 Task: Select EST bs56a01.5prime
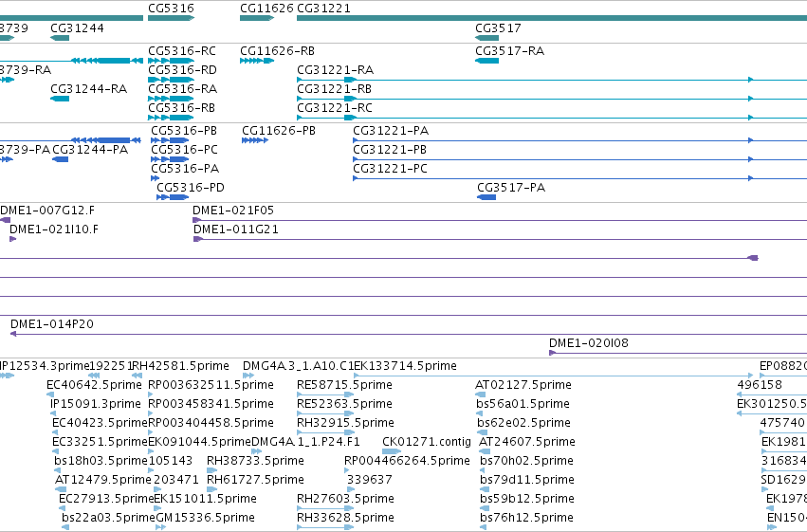point(523,403)
